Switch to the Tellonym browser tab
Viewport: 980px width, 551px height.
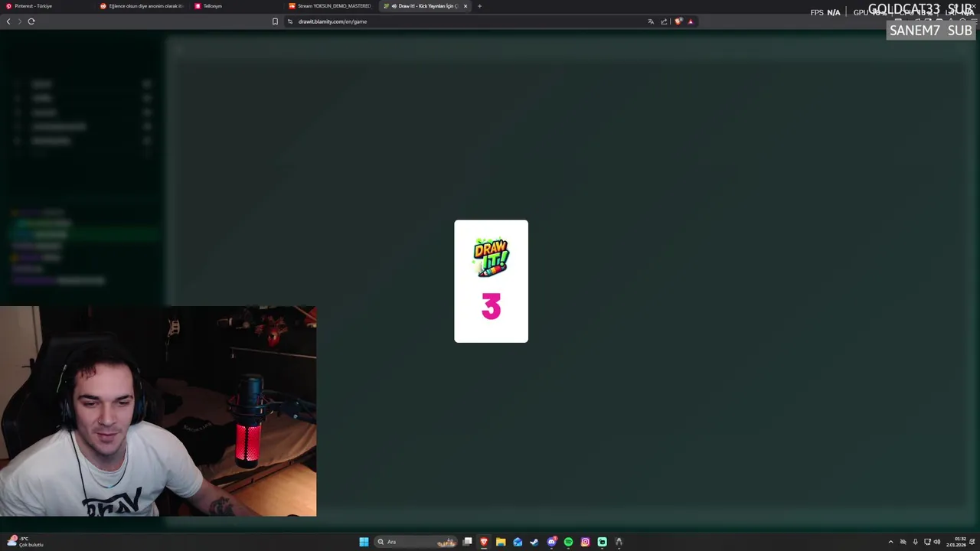click(236, 6)
